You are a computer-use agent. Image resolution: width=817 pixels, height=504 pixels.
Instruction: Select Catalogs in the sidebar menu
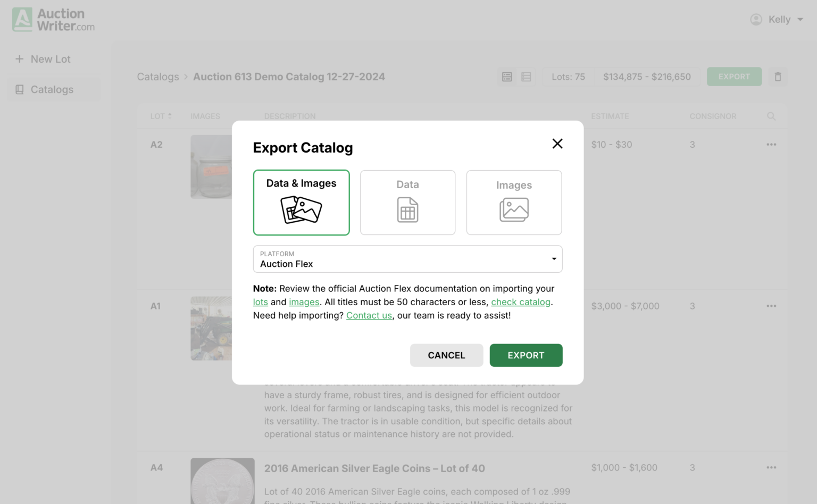tap(53, 89)
